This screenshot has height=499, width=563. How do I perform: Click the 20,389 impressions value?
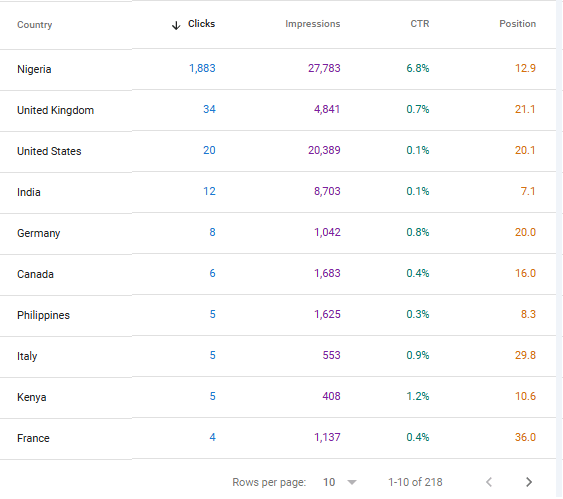point(324,150)
